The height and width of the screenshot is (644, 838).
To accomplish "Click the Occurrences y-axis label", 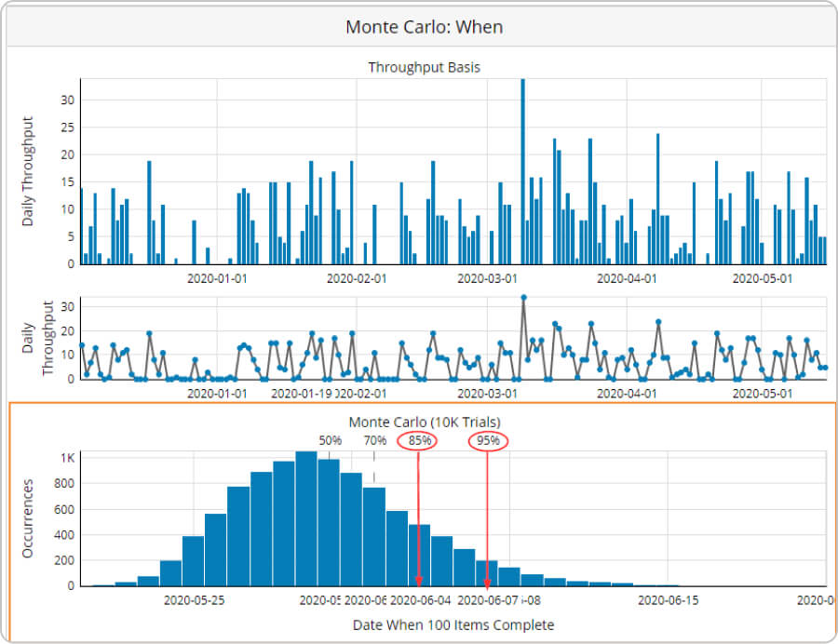I will [x=28, y=518].
